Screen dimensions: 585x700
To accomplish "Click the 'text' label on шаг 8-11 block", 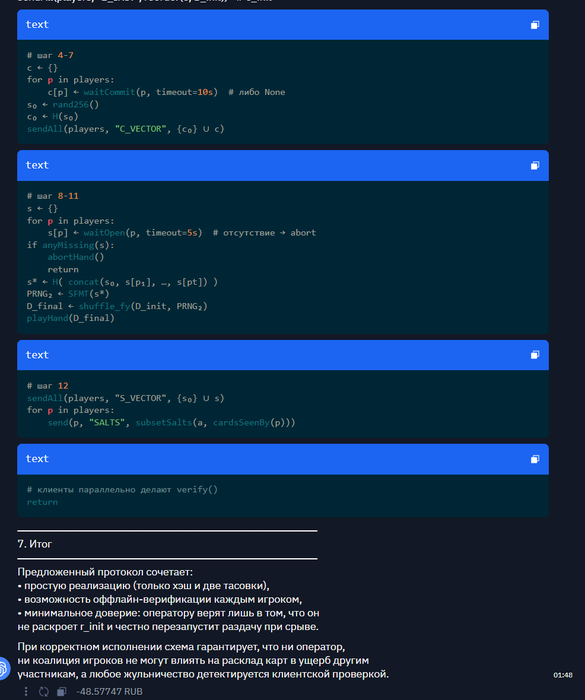I will [x=37, y=165].
